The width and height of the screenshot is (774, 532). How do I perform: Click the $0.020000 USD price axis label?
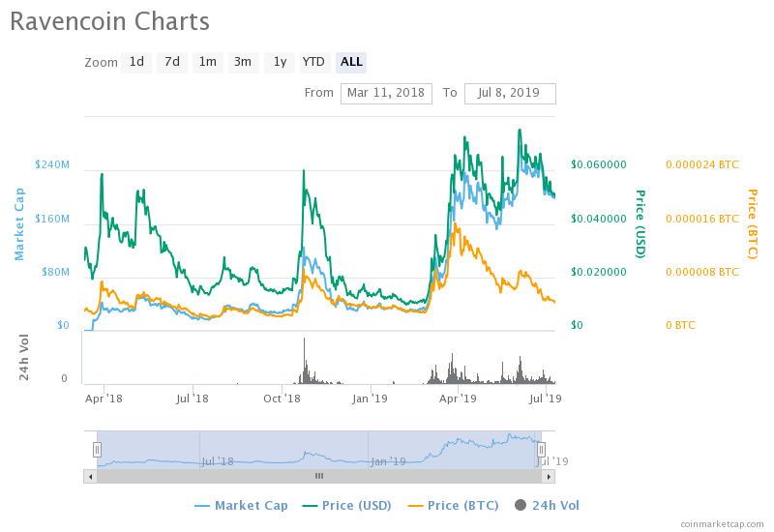pos(598,272)
